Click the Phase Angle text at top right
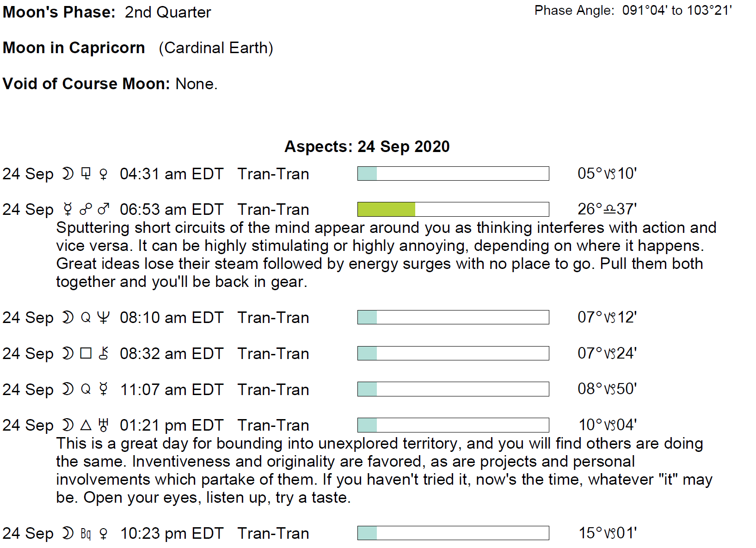 pyautogui.click(x=633, y=11)
